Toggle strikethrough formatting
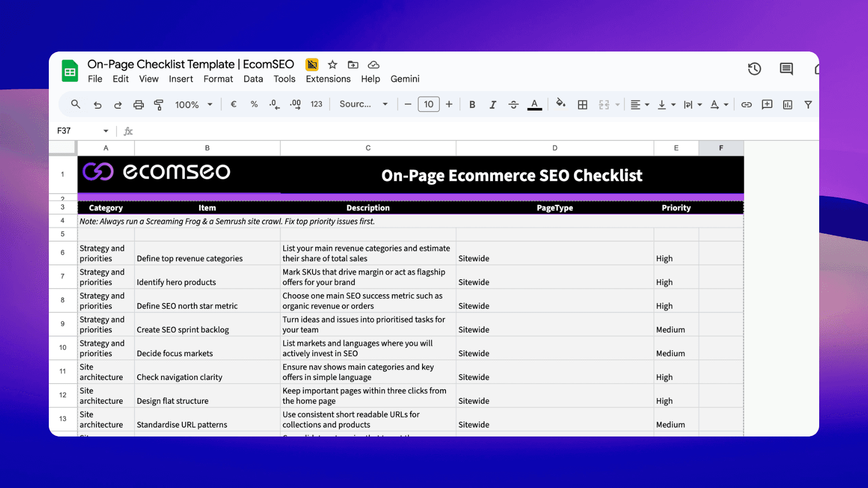Image resolution: width=868 pixels, height=488 pixels. click(x=513, y=105)
